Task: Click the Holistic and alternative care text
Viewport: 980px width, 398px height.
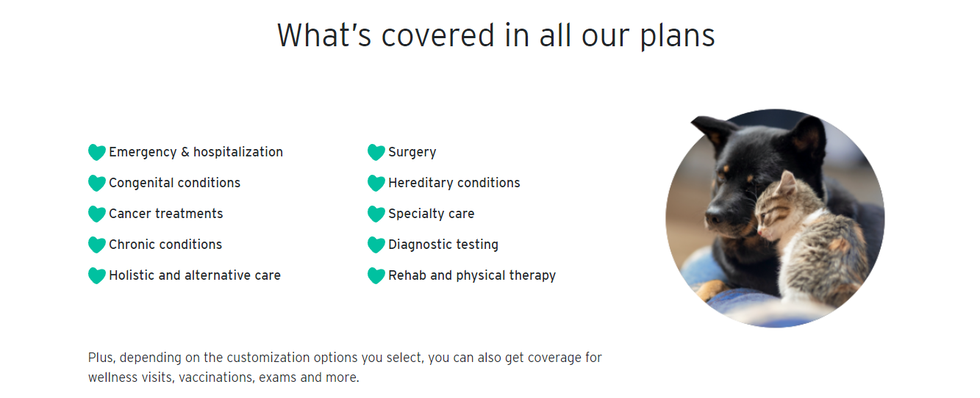Action: (x=195, y=275)
